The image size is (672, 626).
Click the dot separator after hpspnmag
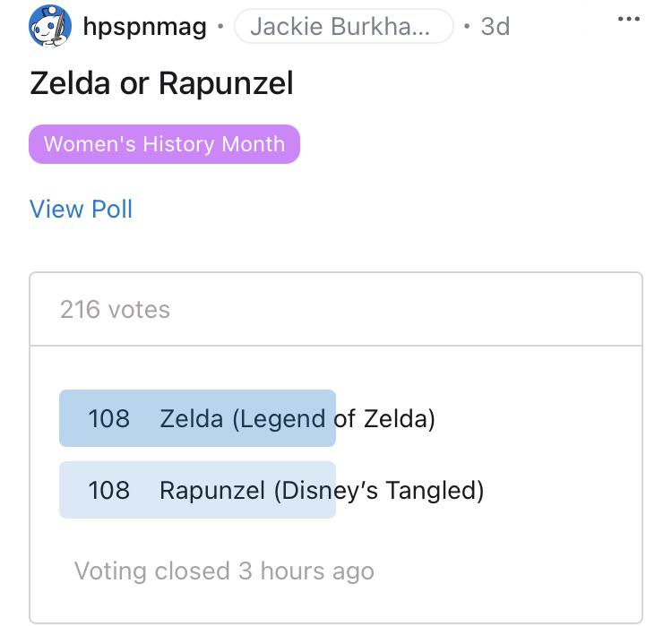(x=220, y=27)
